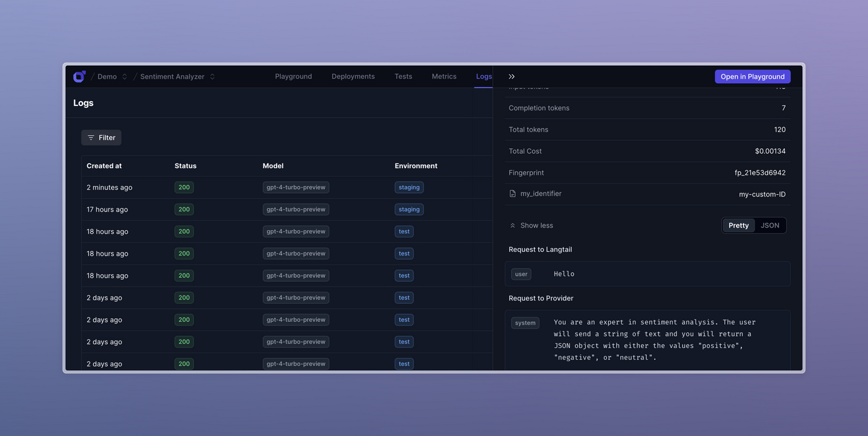Switch to the Playground tab
Screen dimensions: 868x436
coord(293,76)
